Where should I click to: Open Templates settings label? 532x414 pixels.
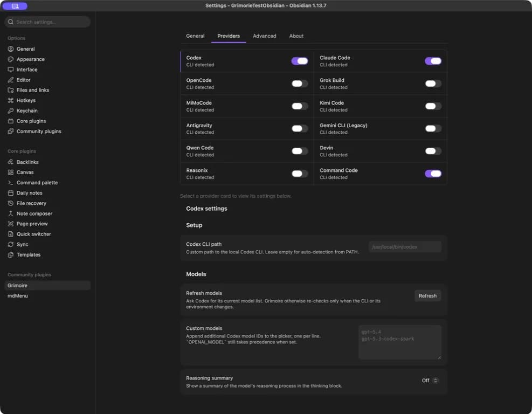point(29,254)
